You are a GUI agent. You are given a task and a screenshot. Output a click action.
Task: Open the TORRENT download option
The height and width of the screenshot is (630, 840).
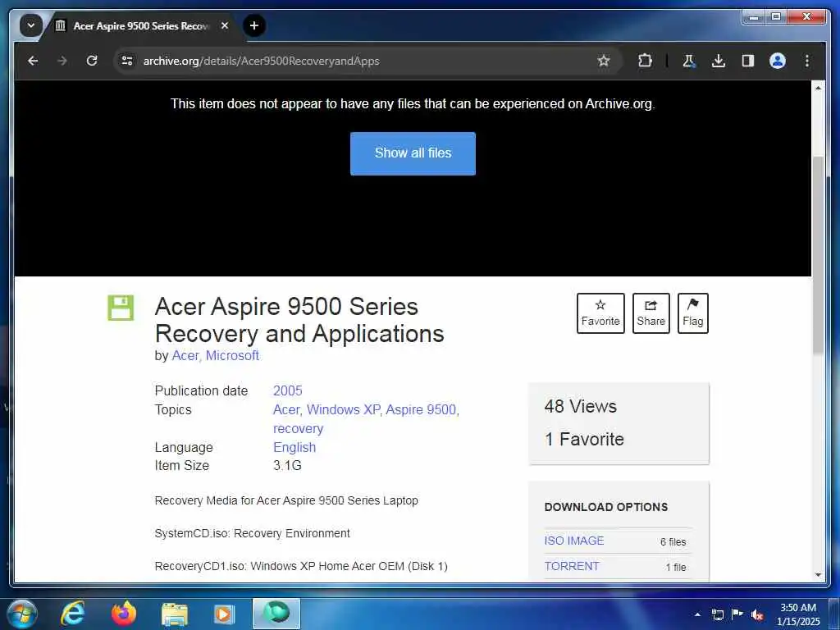tap(572, 566)
